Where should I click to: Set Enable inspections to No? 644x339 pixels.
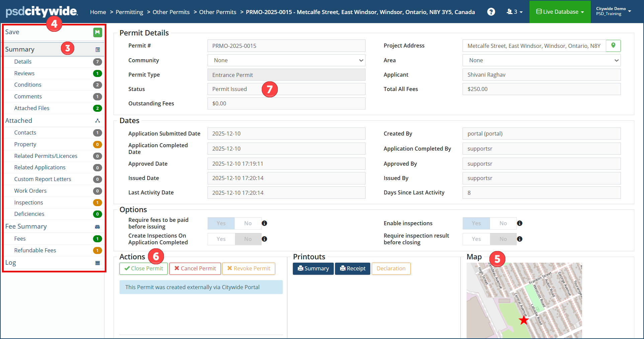503,223
